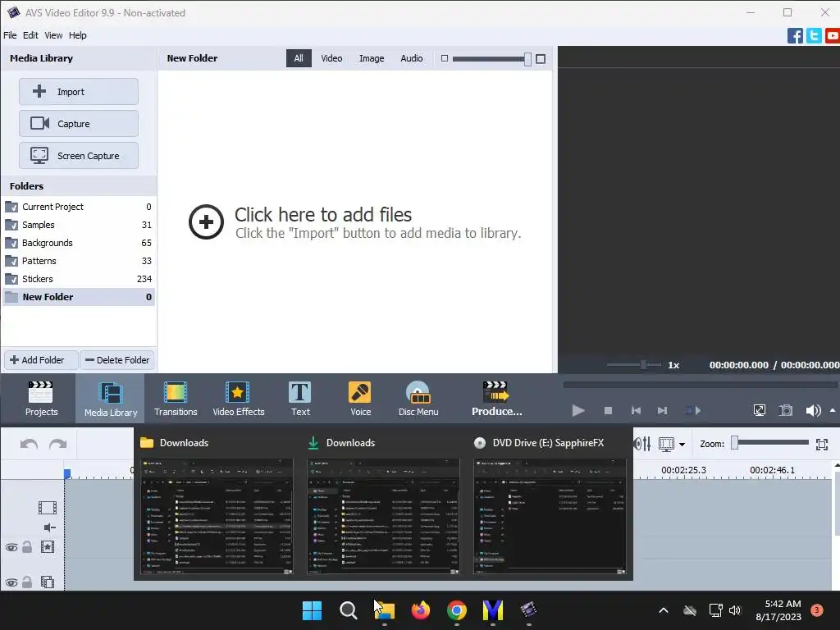Select the New Folder item in Folders

(79, 297)
